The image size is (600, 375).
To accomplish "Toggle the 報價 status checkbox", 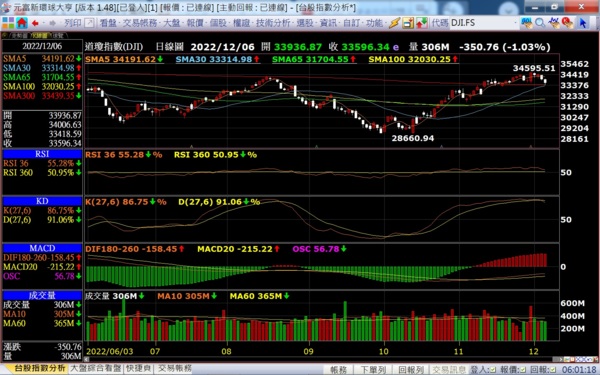I will tap(523, 370).
